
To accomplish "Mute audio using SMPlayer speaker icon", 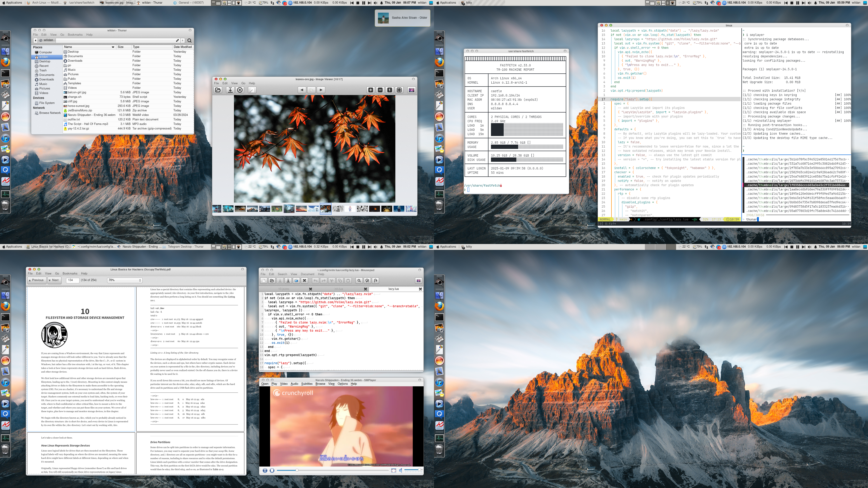I will click(x=401, y=470).
